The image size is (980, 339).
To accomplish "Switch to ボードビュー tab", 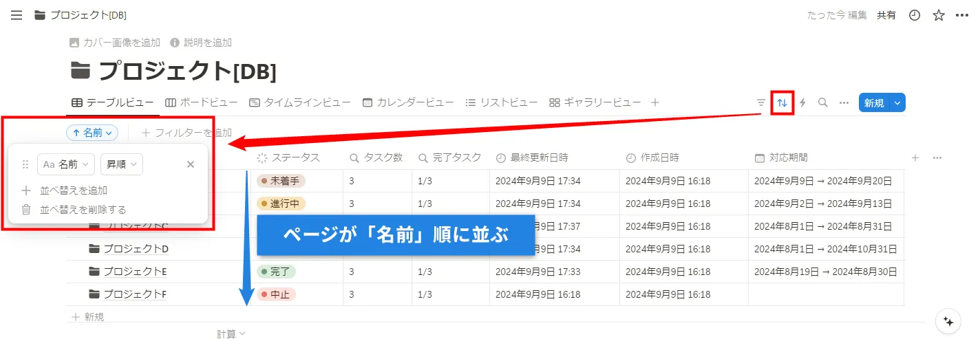I will [202, 102].
